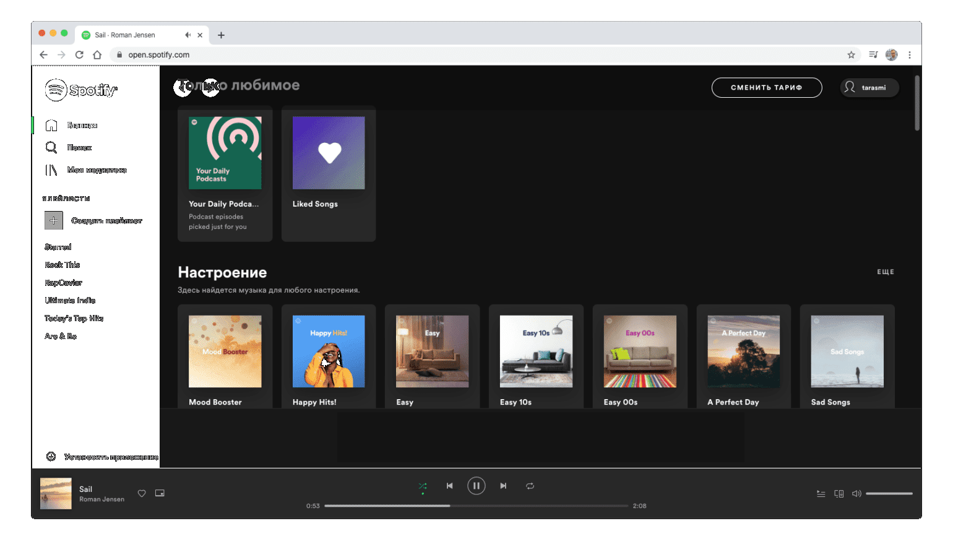Click the browser forward button
The height and width of the screenshot is (560, 953).
pyautogui.click(x=61, y=54)
